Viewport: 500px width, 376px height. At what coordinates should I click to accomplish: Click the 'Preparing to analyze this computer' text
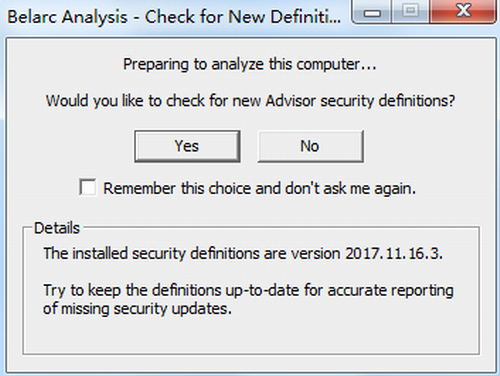[250, 64]
